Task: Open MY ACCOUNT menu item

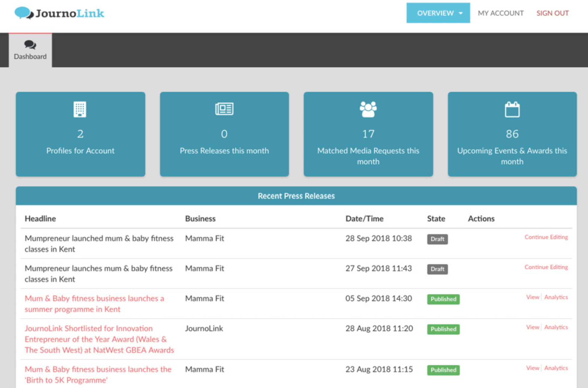Action: pos(501,13)
